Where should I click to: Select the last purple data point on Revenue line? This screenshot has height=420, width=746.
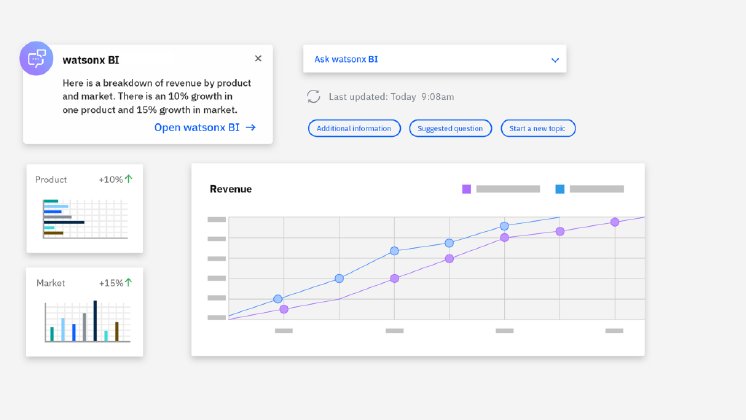click(615, 222)
